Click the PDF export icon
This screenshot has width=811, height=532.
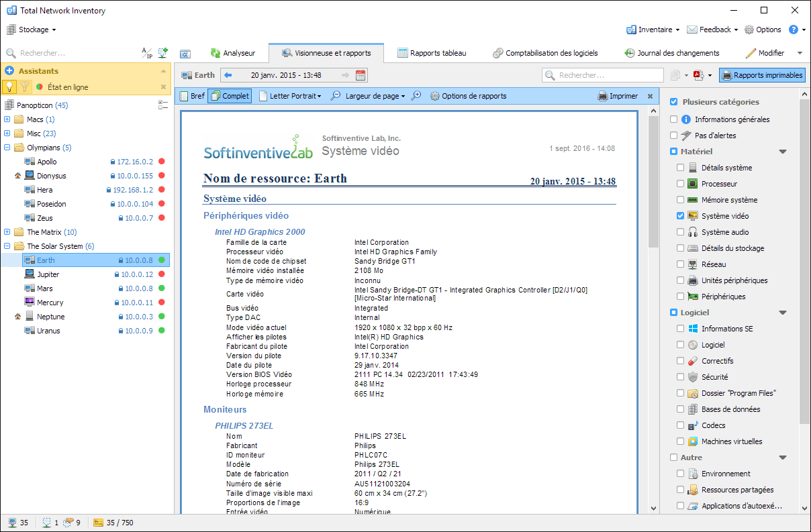coord(698,75)
